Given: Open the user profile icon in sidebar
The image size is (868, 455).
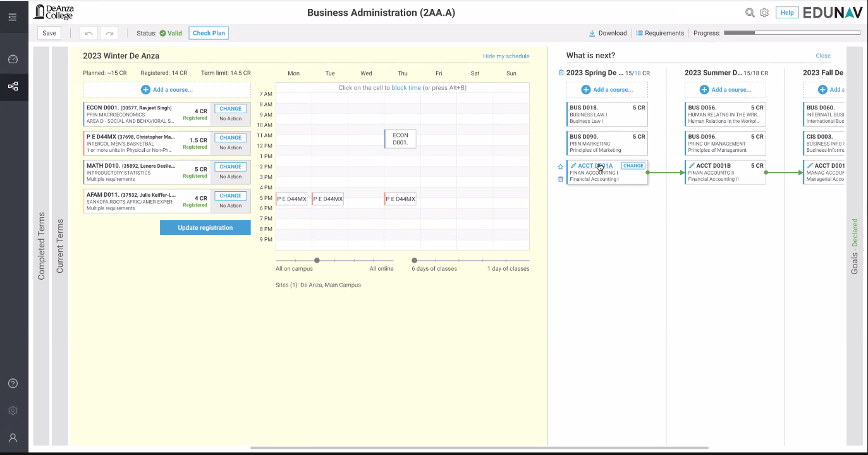Looking at the screenshot, I should point(13,438).
